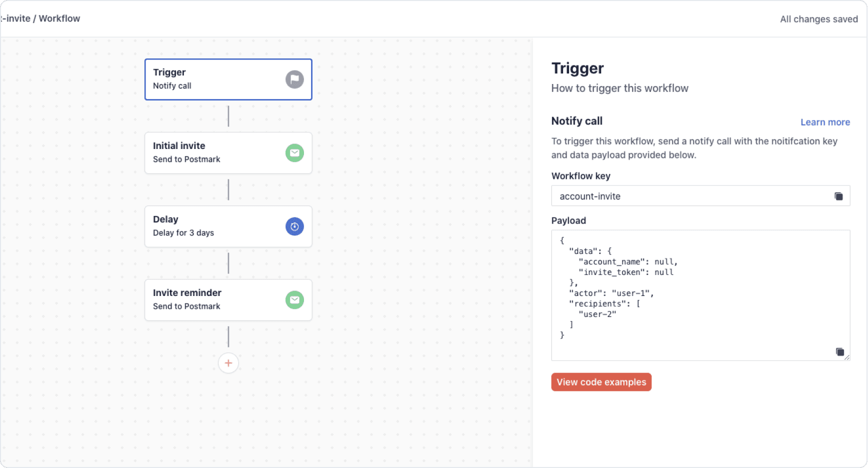Screen dimensions: 868x468
Task: Select the Trigger step title
Action: [x=169, y=72]
